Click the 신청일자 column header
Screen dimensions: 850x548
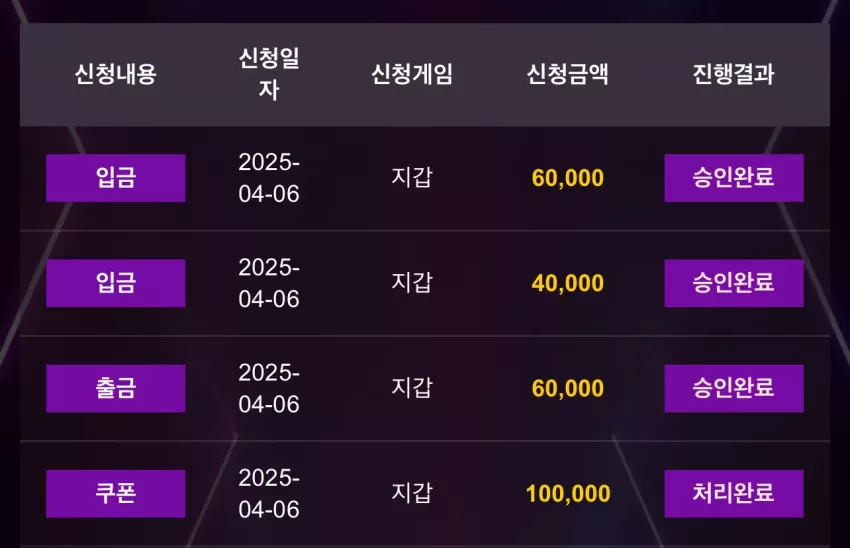click(269, 74)
